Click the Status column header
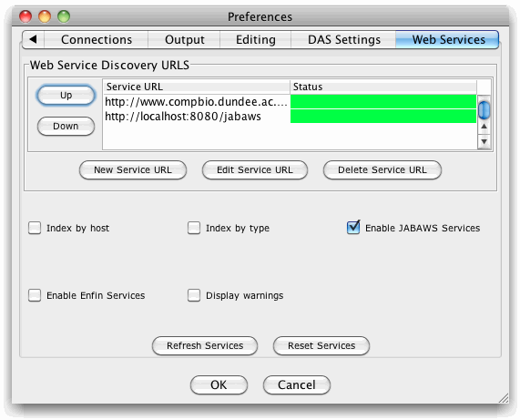Viewport: 520px width, 420px height. tap(383, 87)
